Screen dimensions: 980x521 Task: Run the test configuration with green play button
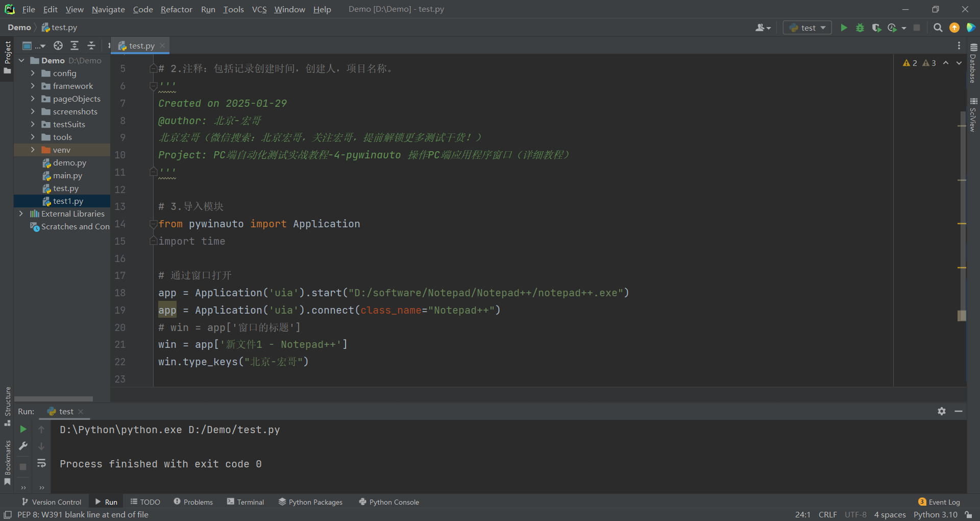tap(844, 28)
